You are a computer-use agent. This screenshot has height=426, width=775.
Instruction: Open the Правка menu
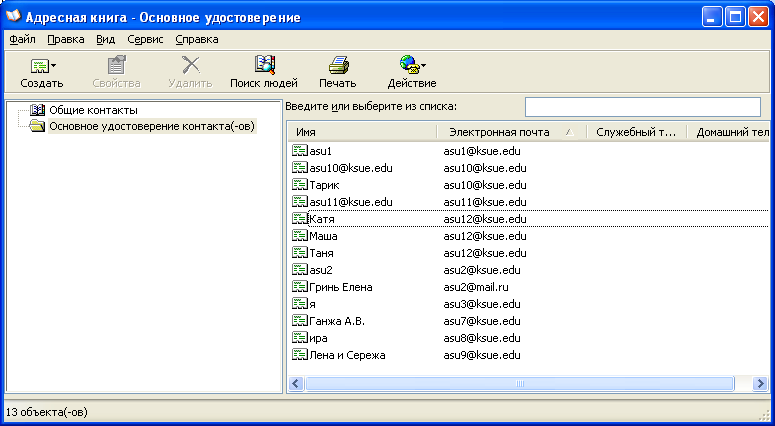[66, 40]
